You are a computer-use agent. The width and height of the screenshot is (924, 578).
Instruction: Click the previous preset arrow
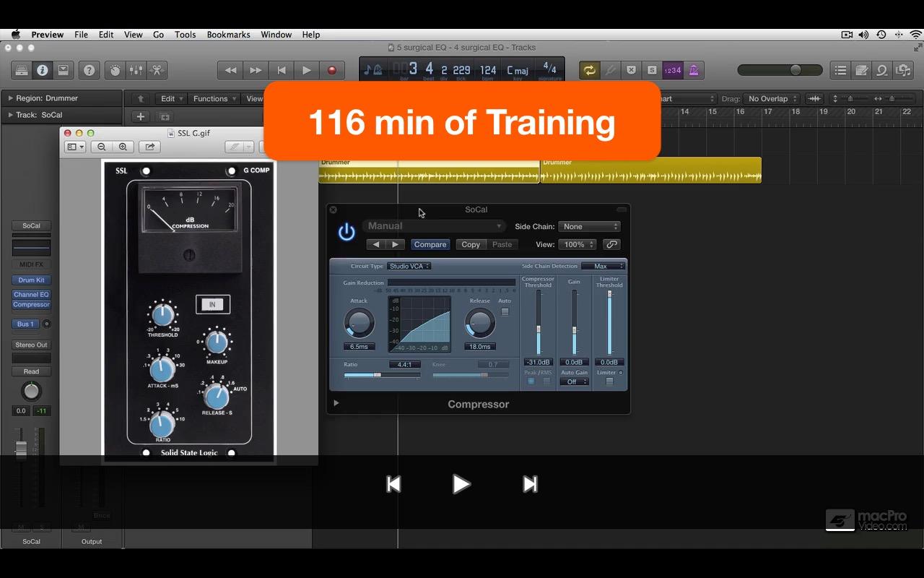pyautogui.click(x=376, y=244)
